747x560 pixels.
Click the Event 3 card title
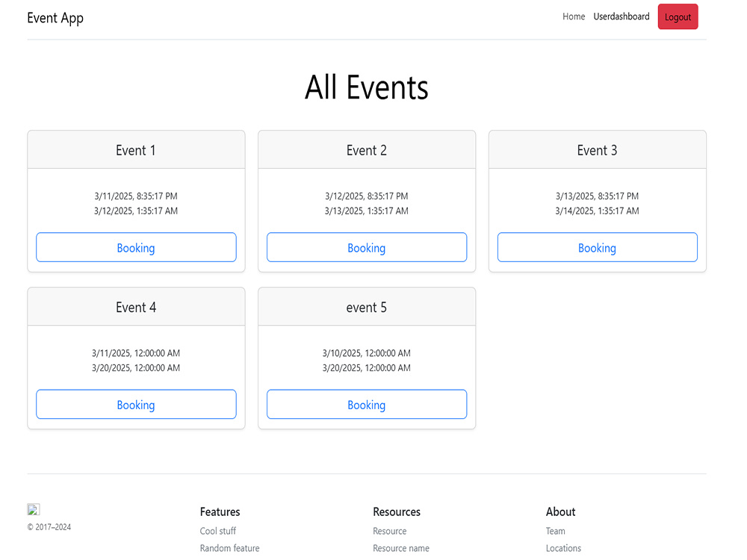coord(597,151)
